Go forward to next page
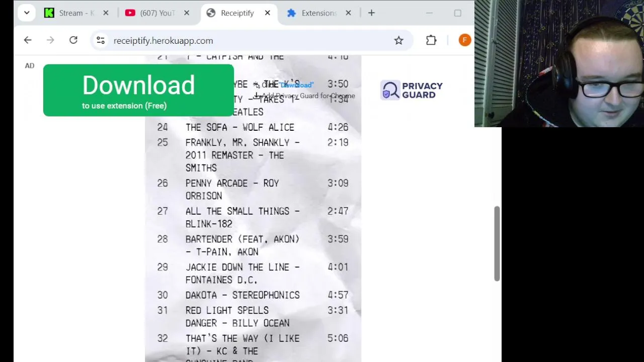The height and width of the screenshot is (362, 644). coord(50,40)
